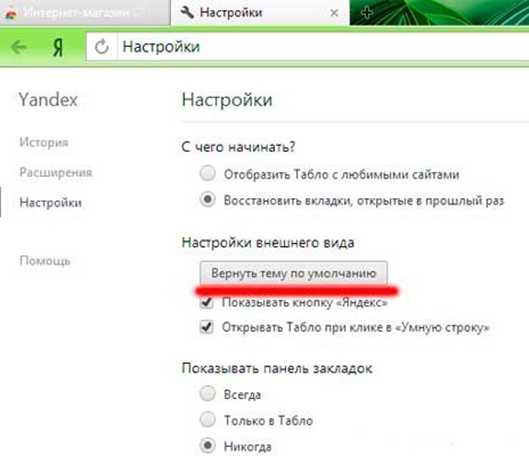Click the С чего начинать? heading
Screen dimensions: 529x461
point(238,147)
